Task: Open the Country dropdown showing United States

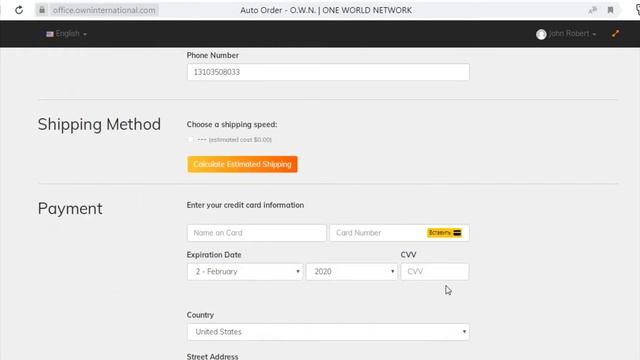Action: click(x=328, y=332)
